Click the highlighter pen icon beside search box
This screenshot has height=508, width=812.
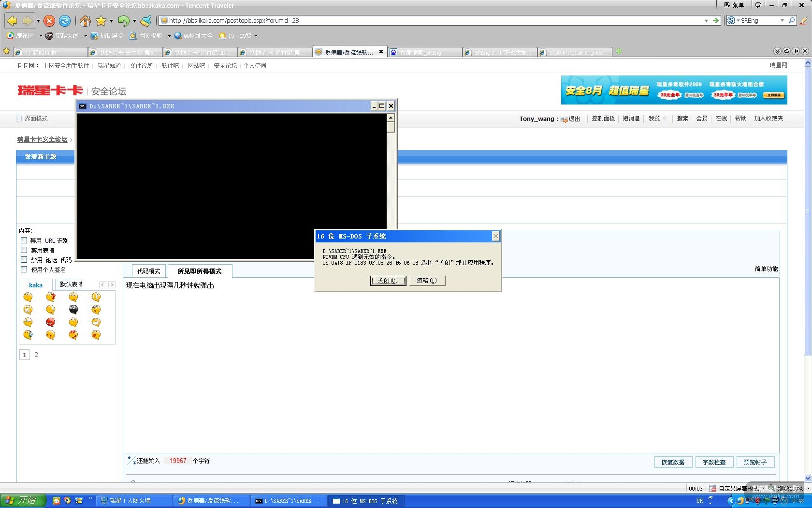click(x=803, y=21)
